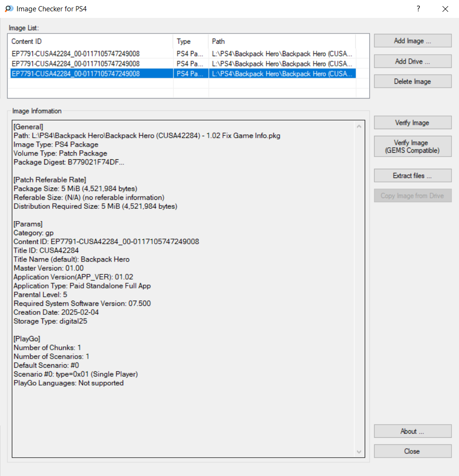Viewport: 459px width, 476px height.
Task: Click Image Type: PS4 Package line
Action: click(x=56, y=145)
